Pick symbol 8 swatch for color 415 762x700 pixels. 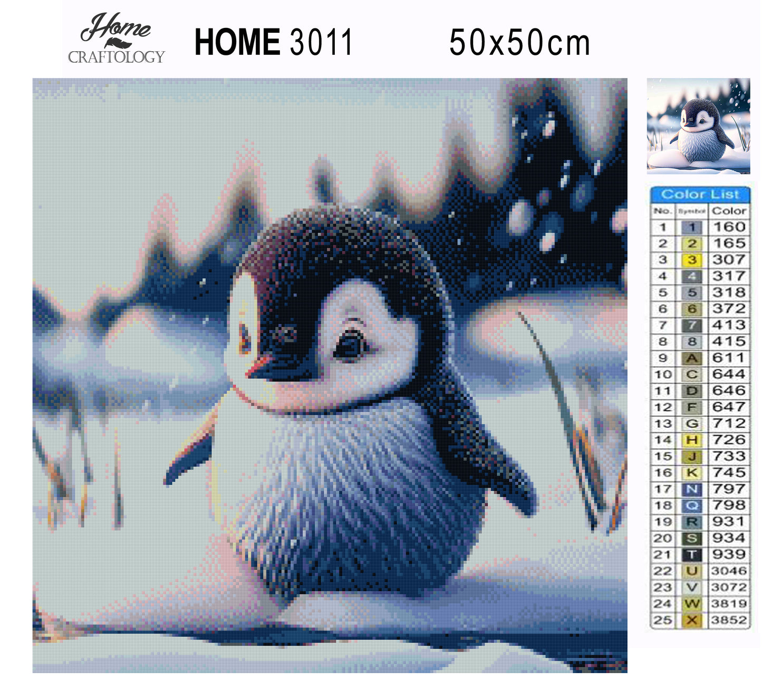692,342
